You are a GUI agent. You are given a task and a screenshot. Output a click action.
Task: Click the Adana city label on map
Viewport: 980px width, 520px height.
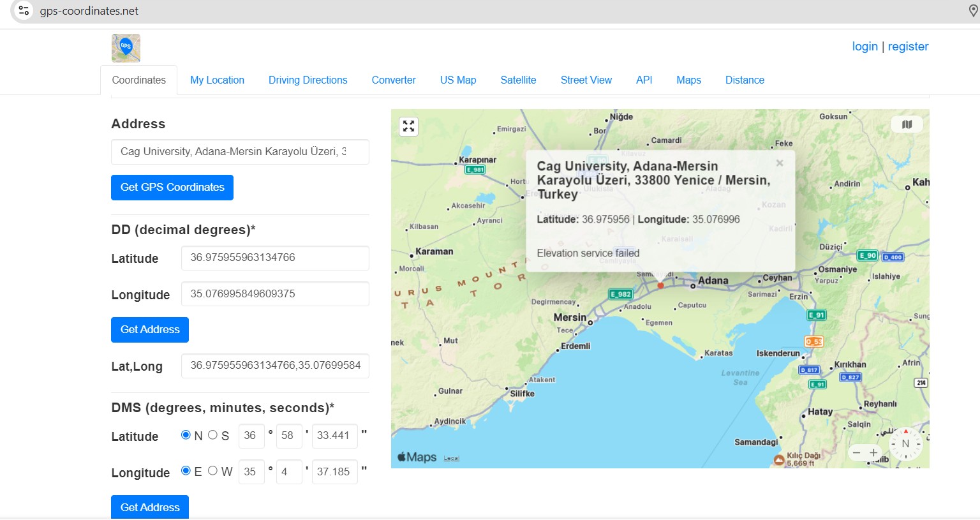coord(713,281)
